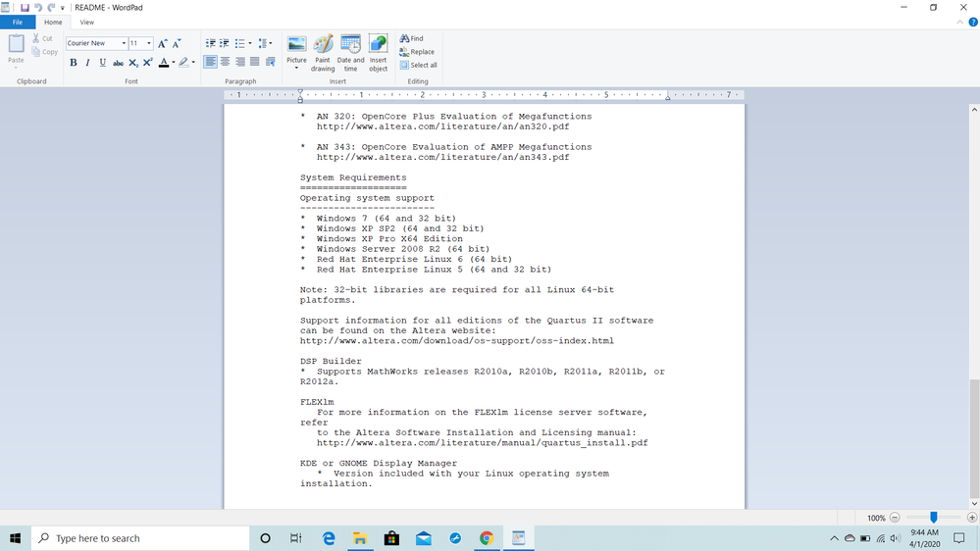This screenshot has width=980, height=551.
Task: Open the Paragraph dialog icon
Action: pos(270,61)
